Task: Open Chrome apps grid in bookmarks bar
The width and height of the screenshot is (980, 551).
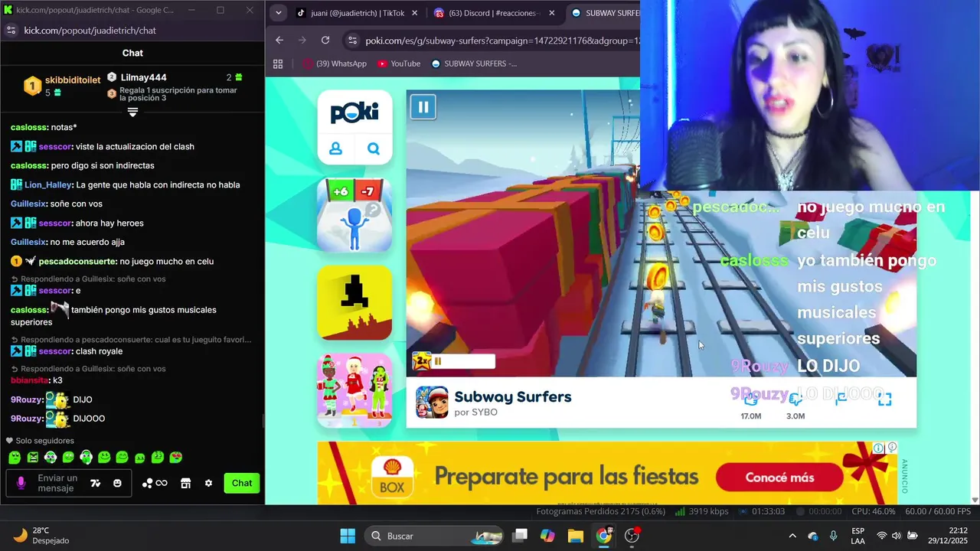Action: click(278, 64)
